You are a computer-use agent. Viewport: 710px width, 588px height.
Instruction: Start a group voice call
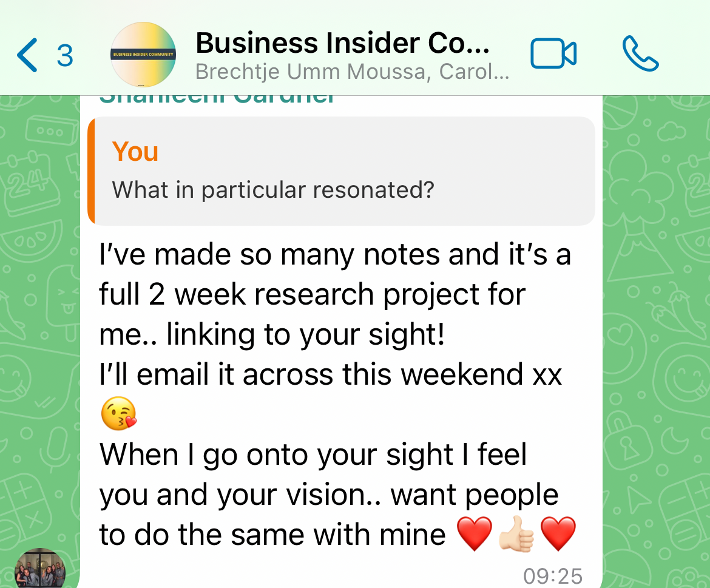pos(640,53)
